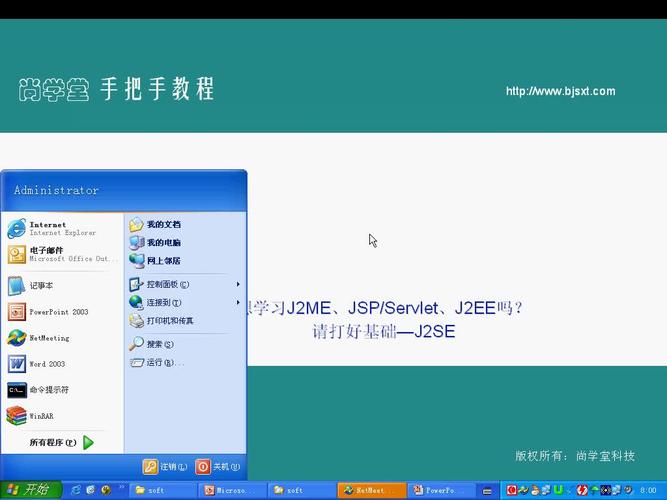This screenshot has height=500, width=667.
Task: Open 打印机和传真 printers and faxes
Action: click(x=185, y=320)
